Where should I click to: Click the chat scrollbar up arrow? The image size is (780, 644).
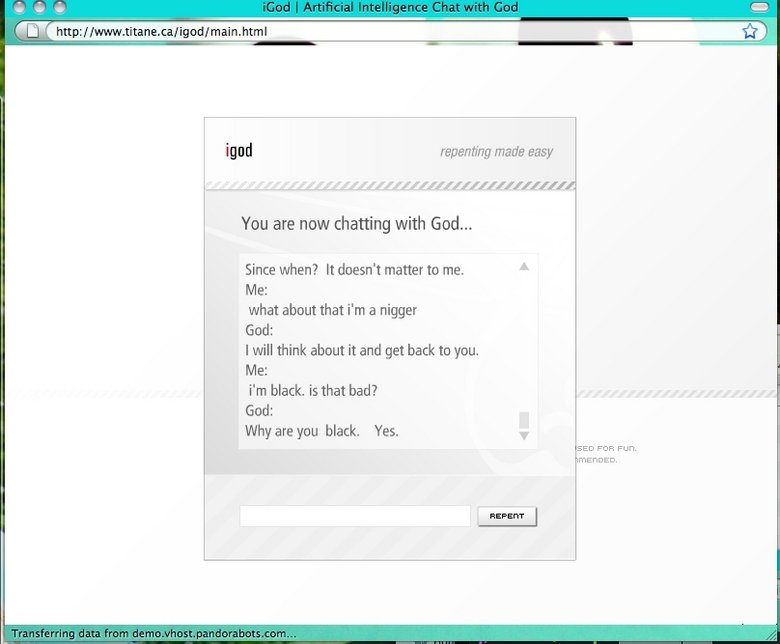[523, 266]
